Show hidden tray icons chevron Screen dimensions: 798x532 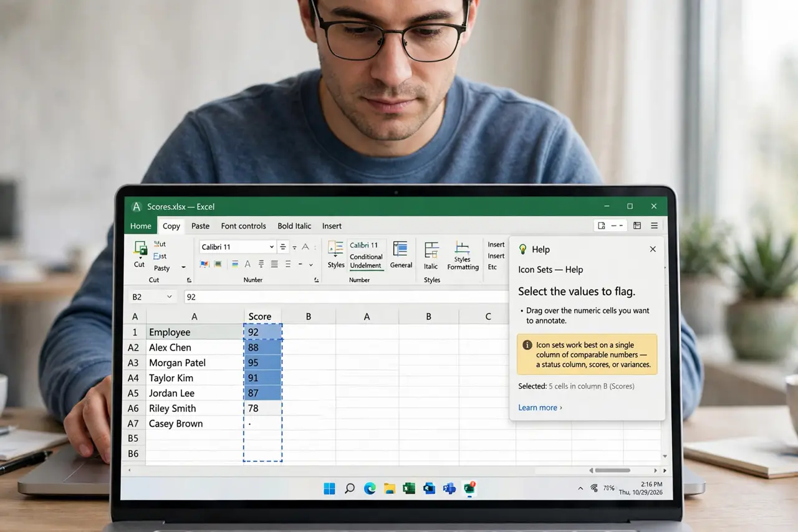581,489
